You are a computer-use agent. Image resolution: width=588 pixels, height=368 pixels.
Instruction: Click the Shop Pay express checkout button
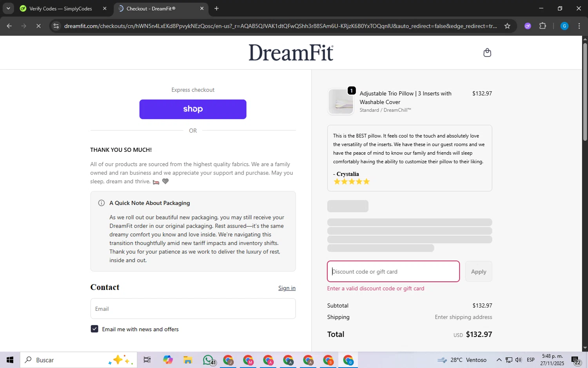[193, 109]
